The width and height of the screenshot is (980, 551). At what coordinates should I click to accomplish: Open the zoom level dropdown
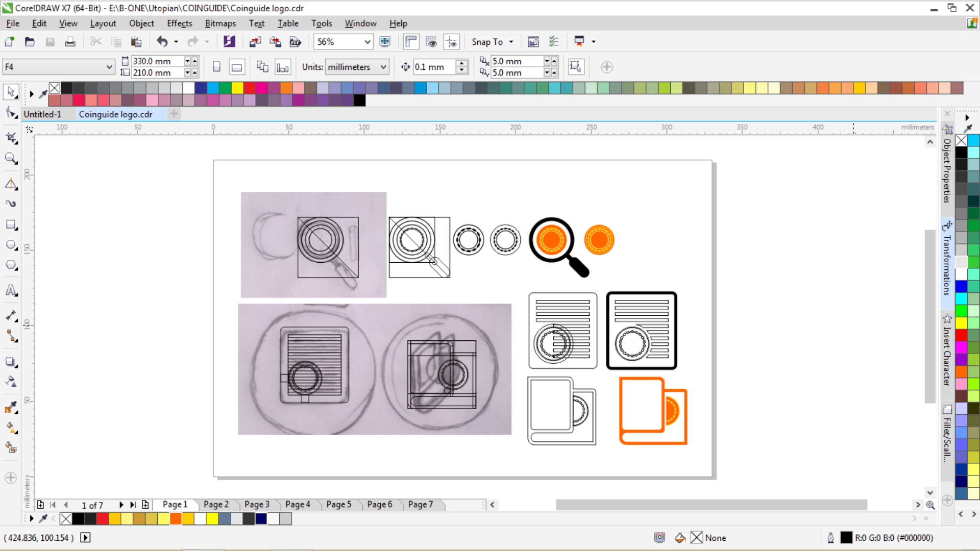367,42
